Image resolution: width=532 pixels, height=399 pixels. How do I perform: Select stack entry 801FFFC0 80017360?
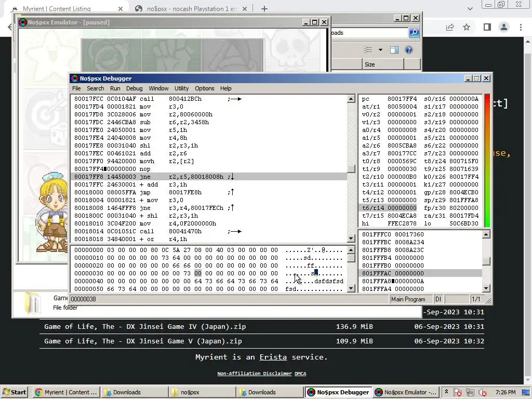pyautogui.click(x=420, y=234)
